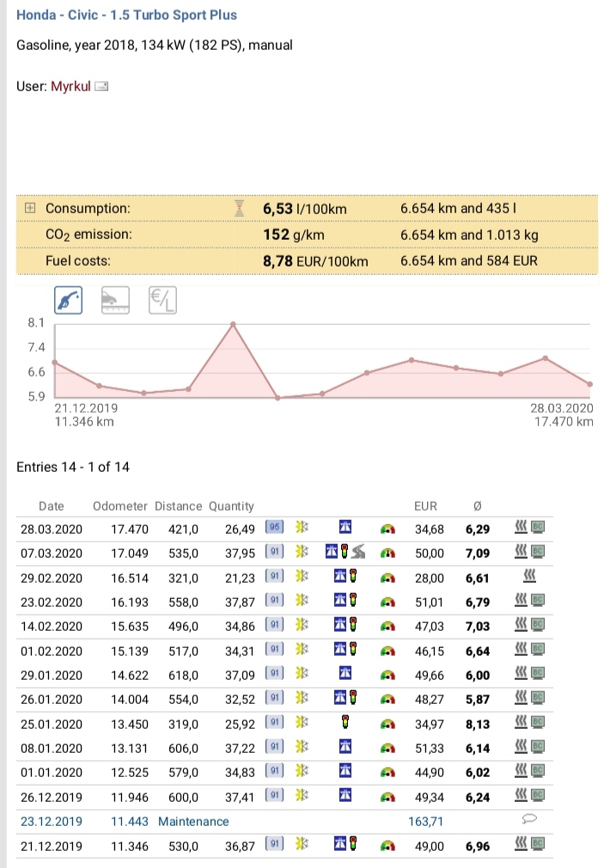This screenshot has height=868, width=610.
Task: Click the traffic light icon on 25.01.2020 row
Action: [345, 723]
